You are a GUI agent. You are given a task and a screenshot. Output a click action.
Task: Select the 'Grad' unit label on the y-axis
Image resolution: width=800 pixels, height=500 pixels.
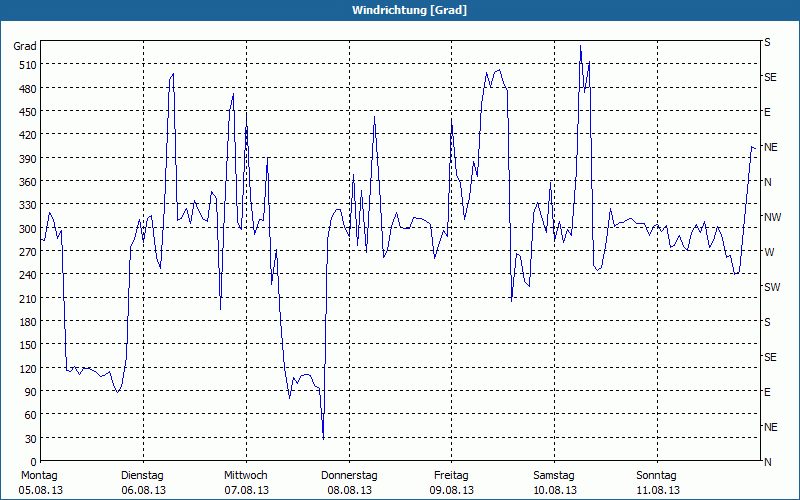tap(25, 46)
